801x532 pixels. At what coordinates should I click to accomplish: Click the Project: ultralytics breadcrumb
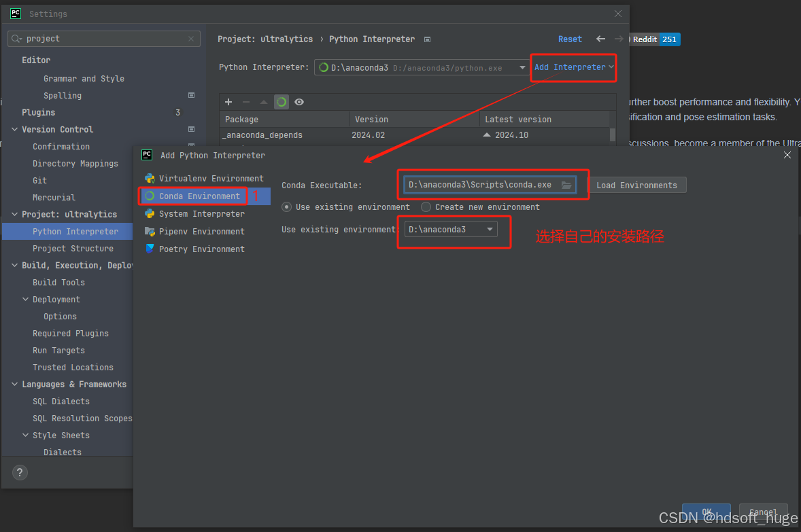click(x=265, y=39)
